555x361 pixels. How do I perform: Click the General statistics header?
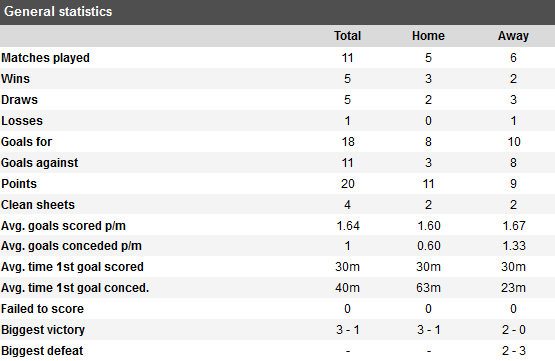[x=58, y=12]
